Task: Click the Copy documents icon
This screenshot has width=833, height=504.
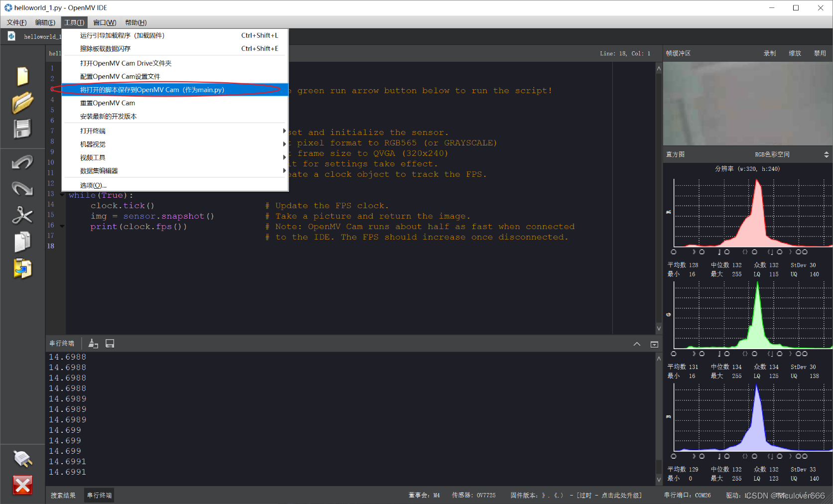Action: [22, 242]
